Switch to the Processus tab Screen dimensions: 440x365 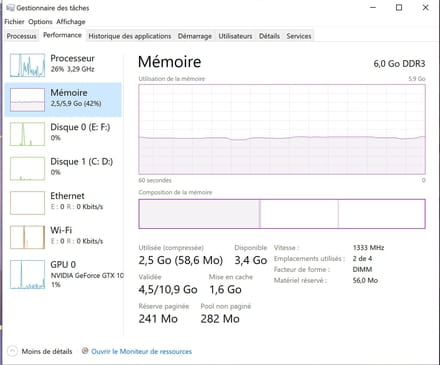pos(21,36)
